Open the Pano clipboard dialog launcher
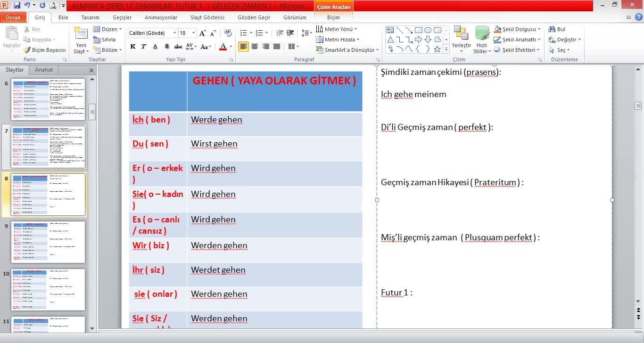 click(65, 60)
